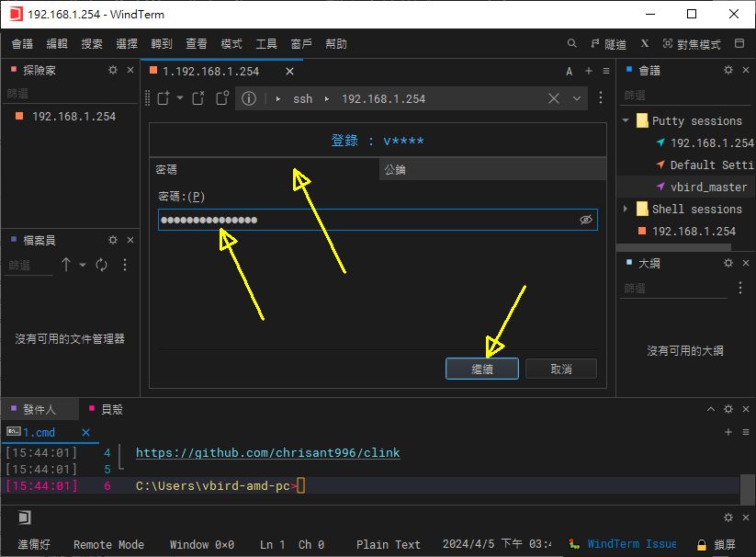Toggle password visibility eye icon
The height and width of the screenshot is (557, 756).
(585, 220)
